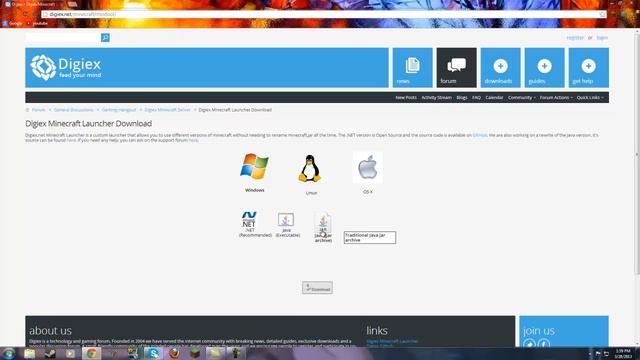Select the Linux penguin icon
Screen dimensions: 640x360
click(x=310, y=168)
